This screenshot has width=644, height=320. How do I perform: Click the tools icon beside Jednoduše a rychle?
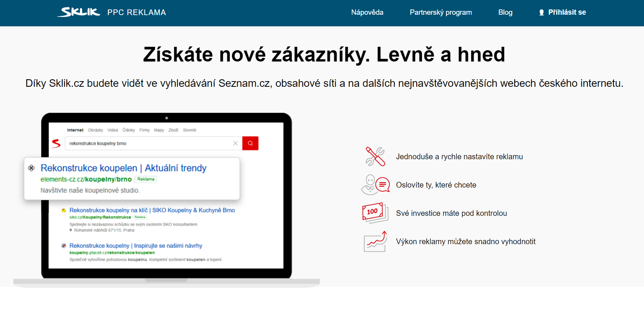375,157
